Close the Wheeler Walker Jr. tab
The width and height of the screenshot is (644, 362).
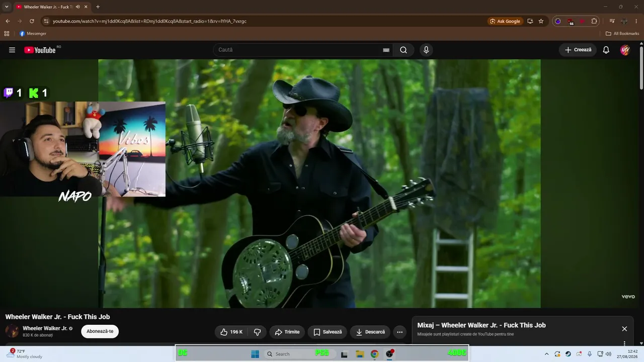point(86,7)
